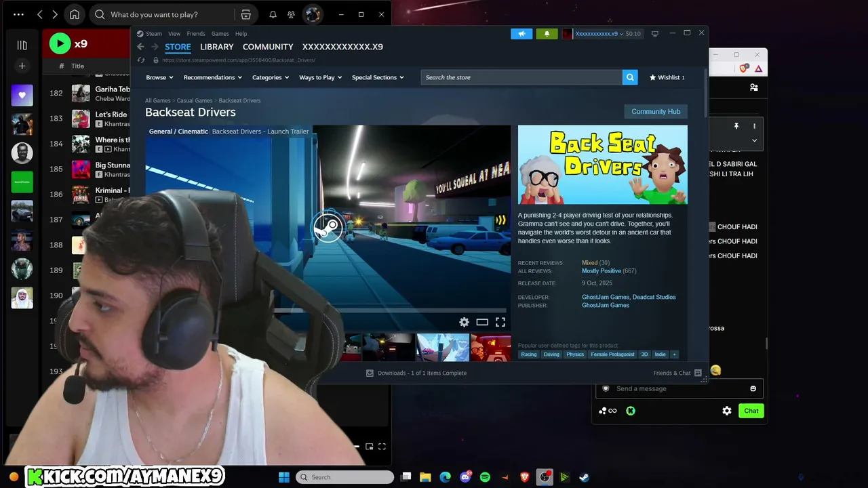This screenshot has width=868, height=488.
Task: Open Spotify Home
Action: pos(75,15)
